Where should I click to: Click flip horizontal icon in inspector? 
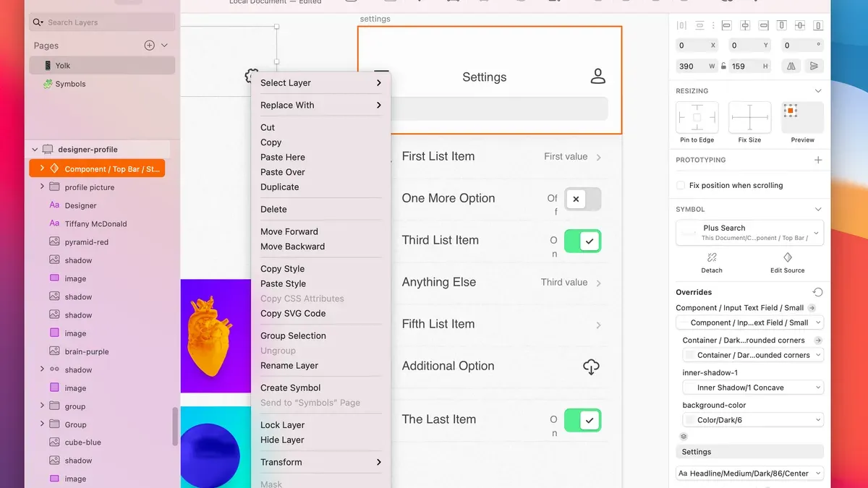coord(791,66)
